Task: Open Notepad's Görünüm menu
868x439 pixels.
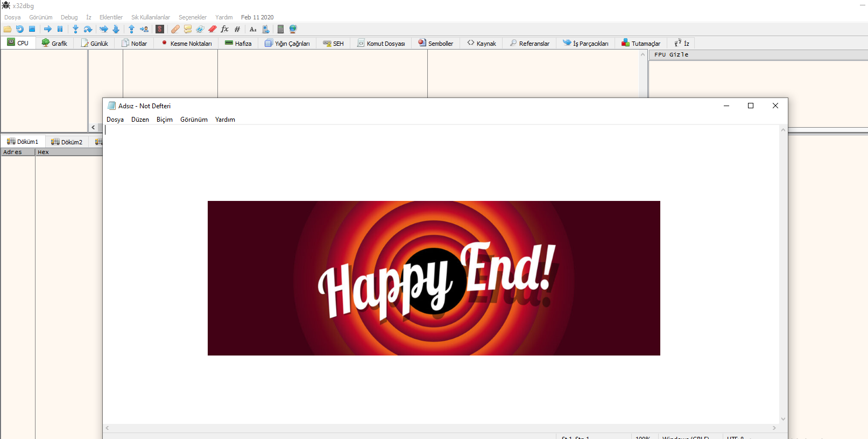Action: [x=194, y=120]
